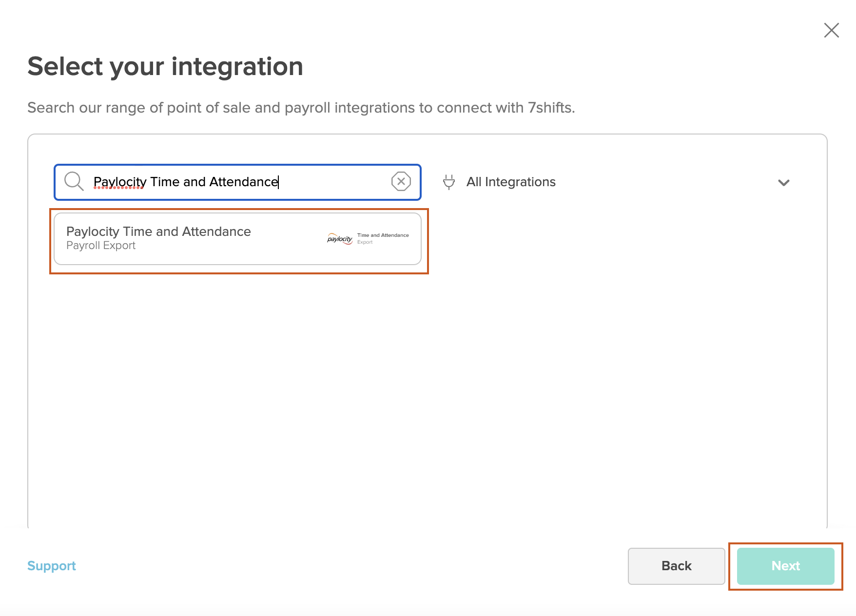
Task: Click the "Select your integration" heading
Action: click(165, 66)
